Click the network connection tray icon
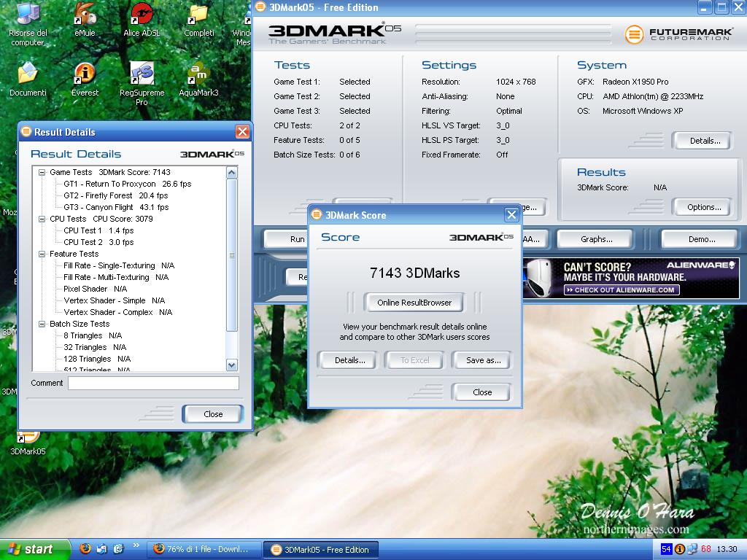Screen dimensions: 747x560 (x=692, y=549)
